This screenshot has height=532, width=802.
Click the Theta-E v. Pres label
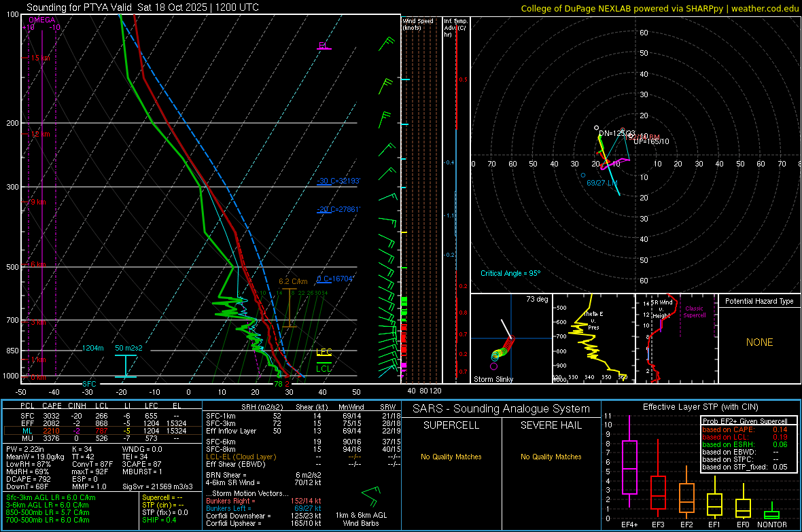coord(593,320)
